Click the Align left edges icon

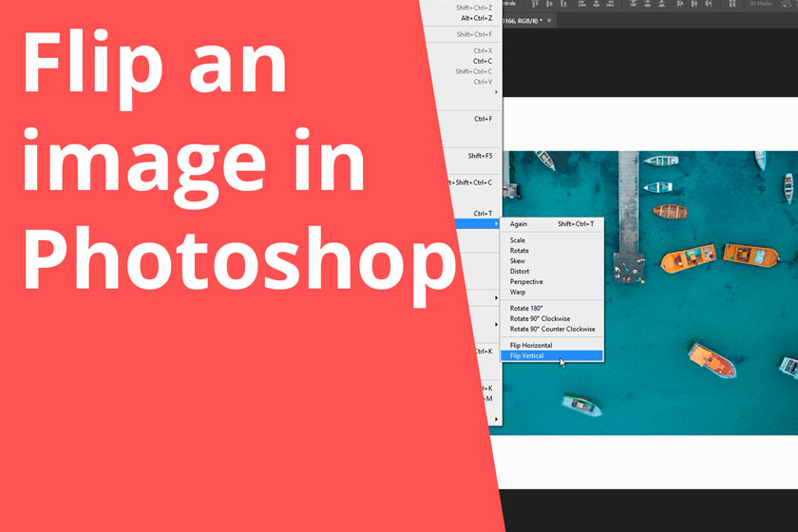(x=582, y=4)
